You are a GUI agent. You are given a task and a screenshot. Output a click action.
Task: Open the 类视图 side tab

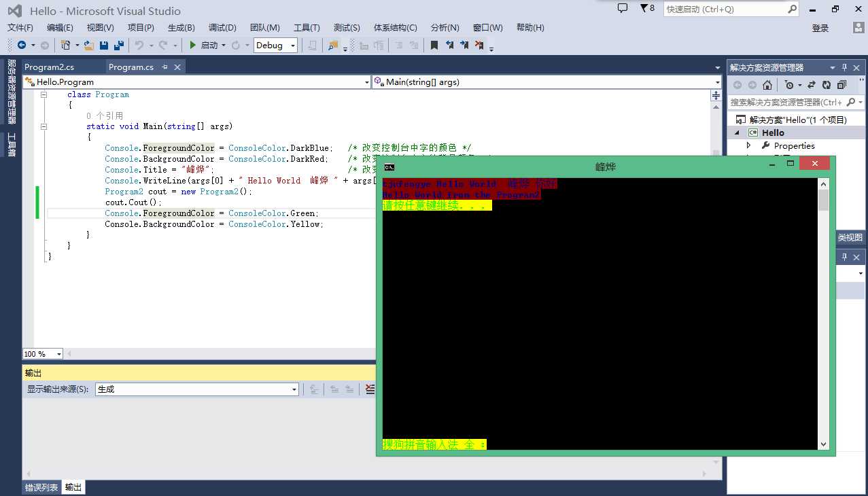(x=850, y=238)
